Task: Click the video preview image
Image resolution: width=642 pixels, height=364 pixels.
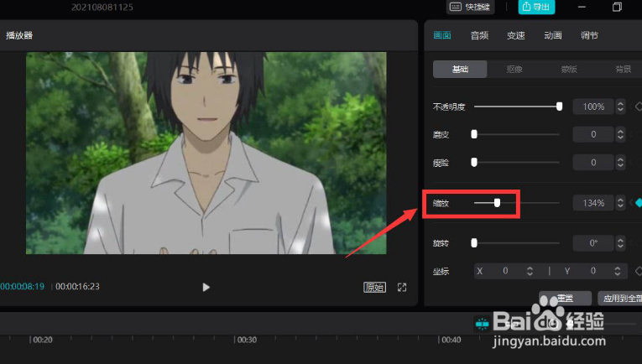Action: (206, 153)
